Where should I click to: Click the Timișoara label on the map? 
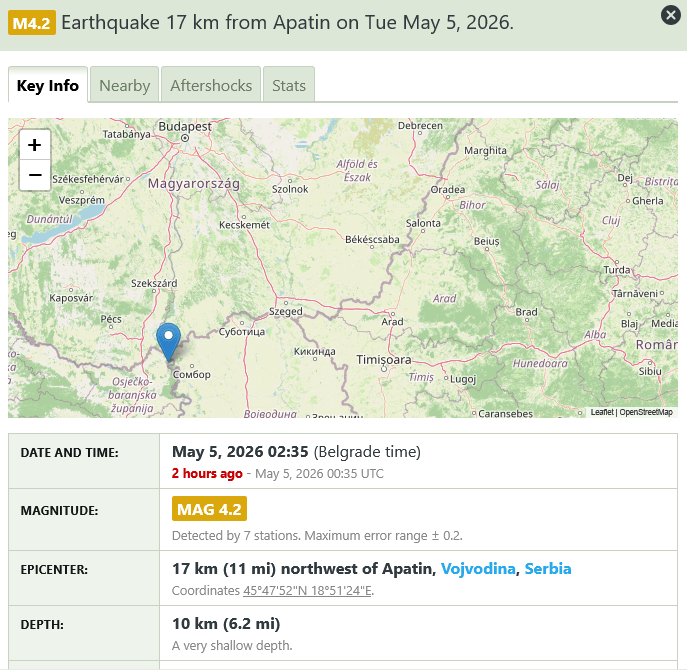[383, 360]
